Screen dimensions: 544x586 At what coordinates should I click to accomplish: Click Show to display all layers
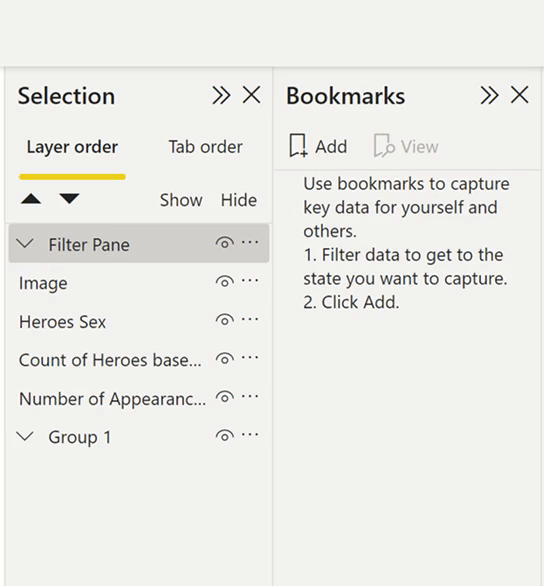click(181, 200)
